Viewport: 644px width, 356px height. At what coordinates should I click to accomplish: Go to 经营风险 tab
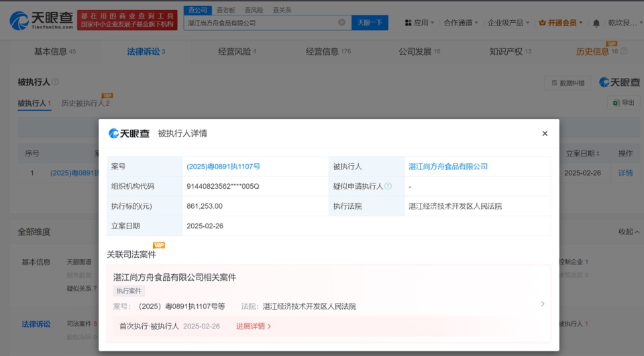tap(237, 52)
